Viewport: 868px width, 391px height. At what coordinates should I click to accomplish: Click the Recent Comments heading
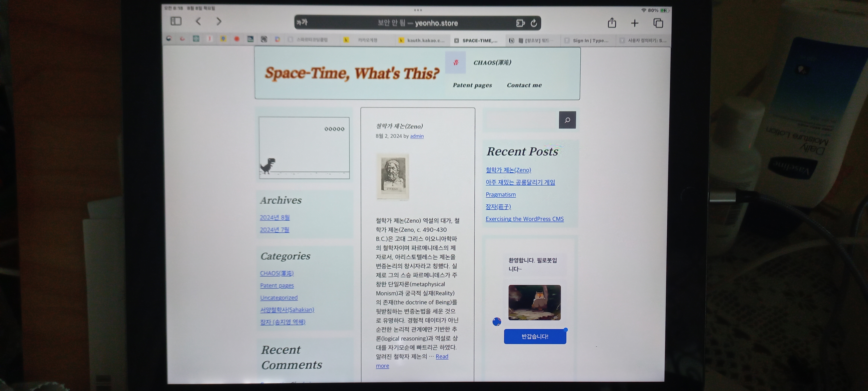(292, 357)
